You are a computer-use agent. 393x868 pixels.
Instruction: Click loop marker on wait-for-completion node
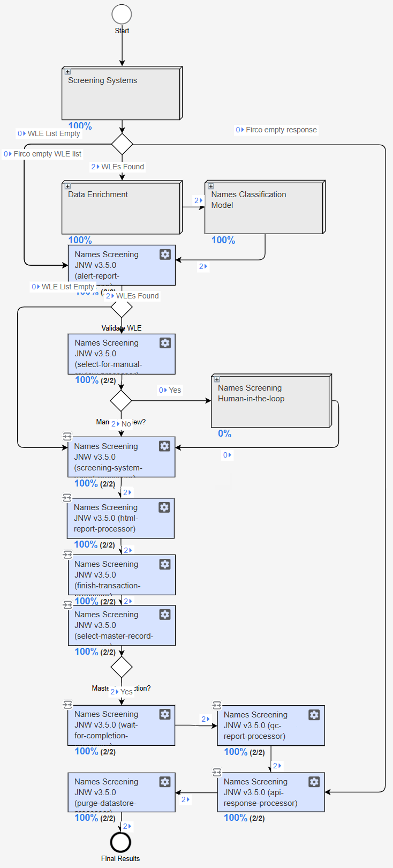point(67,705)
